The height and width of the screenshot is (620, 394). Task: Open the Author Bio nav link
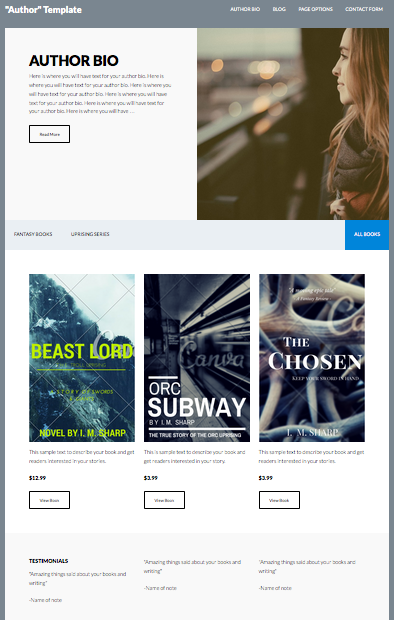click(245, 9)
